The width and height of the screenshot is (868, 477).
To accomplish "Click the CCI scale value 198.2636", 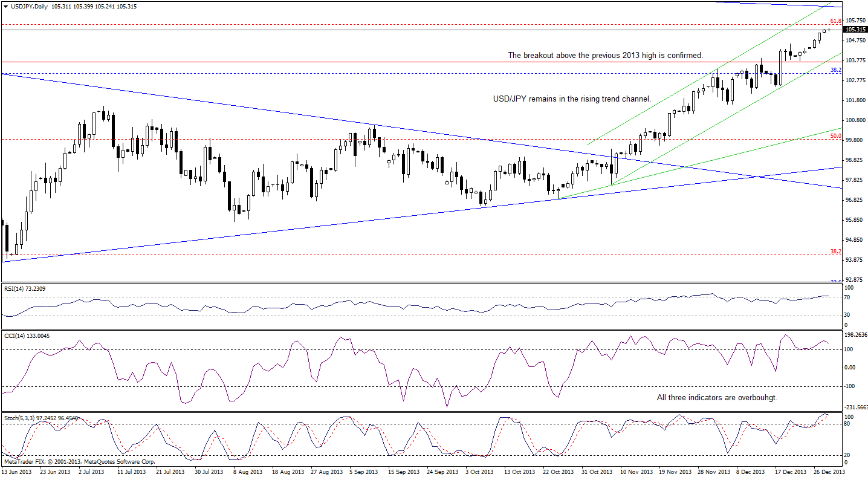I will pyautogui.click(x=855, y=334).
